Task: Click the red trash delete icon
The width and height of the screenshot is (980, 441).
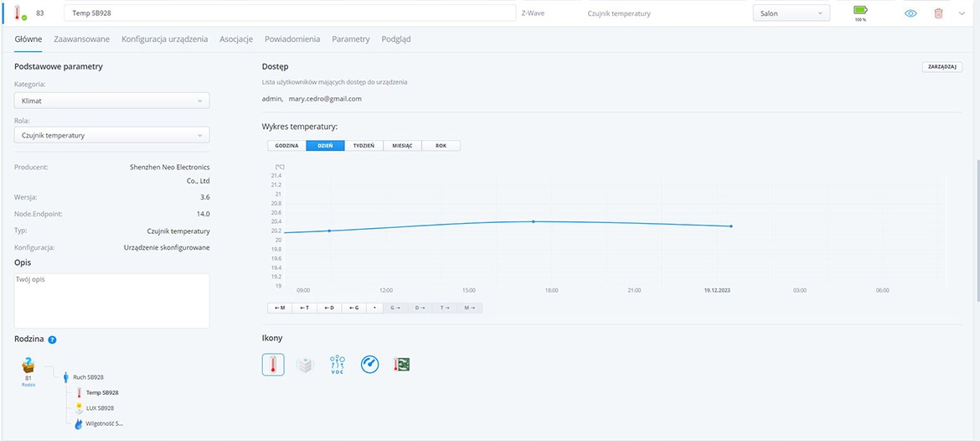Action: [x=938, y=13]
